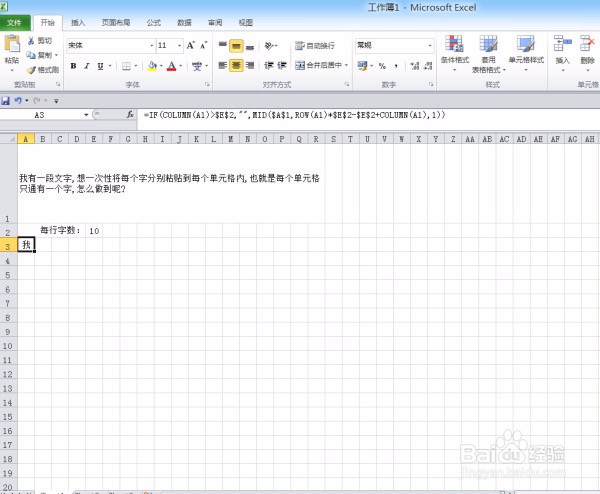Apply yellow fill color bucket
The width and height of the screenshot is (600, 494).
152,66
